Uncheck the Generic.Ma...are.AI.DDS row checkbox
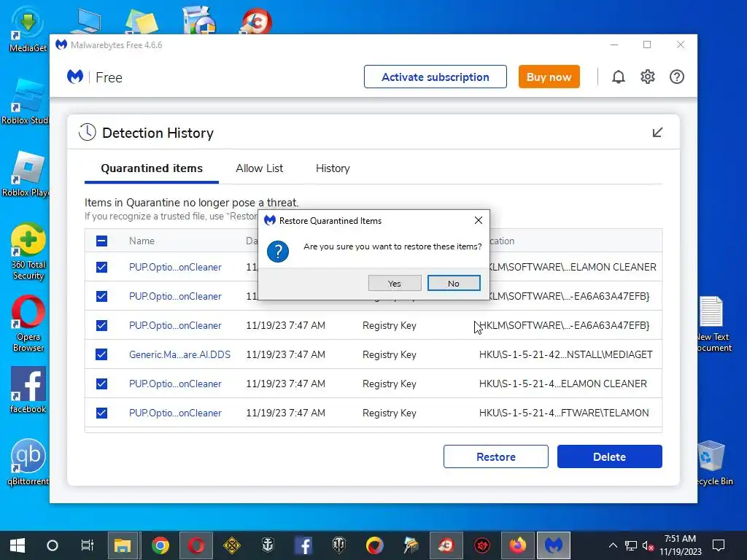 point(101,354)
